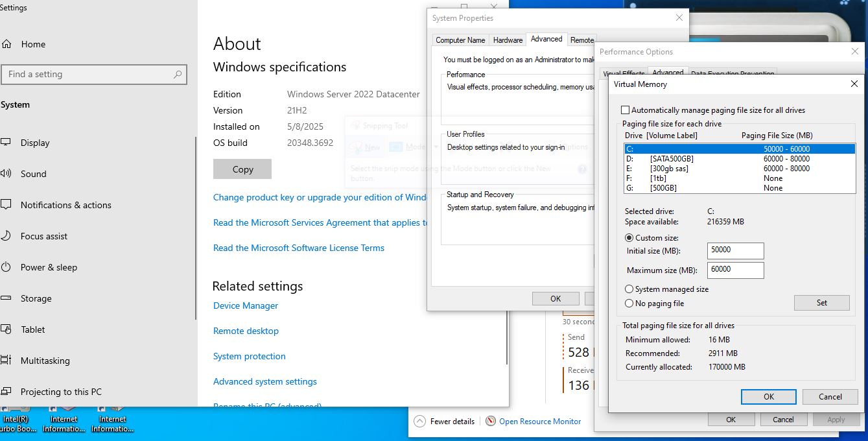Click the Home icon in Settings sidebar

(x=6, y=44)
